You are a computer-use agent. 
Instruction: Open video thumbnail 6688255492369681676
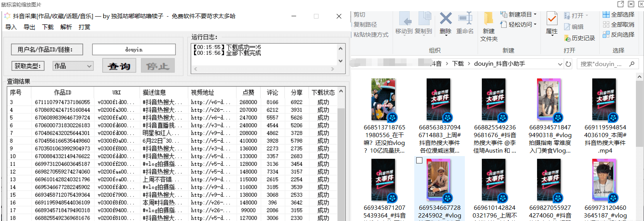(x=494, y=100)
